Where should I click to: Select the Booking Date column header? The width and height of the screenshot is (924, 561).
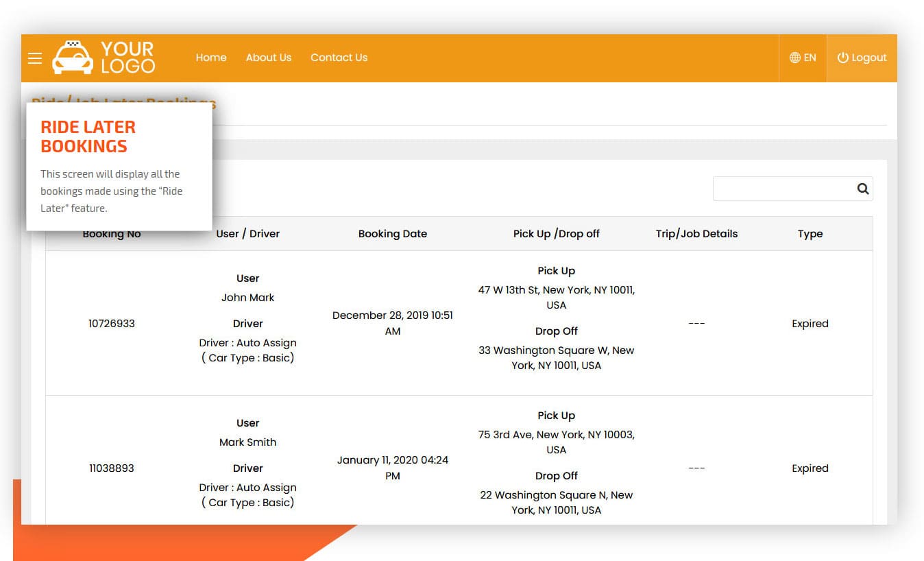pos(393,234)
